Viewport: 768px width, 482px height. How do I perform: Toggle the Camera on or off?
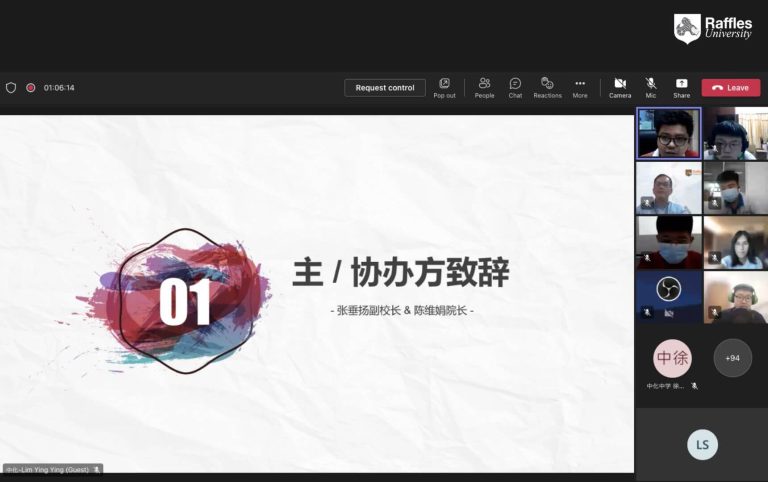point(620,87)
